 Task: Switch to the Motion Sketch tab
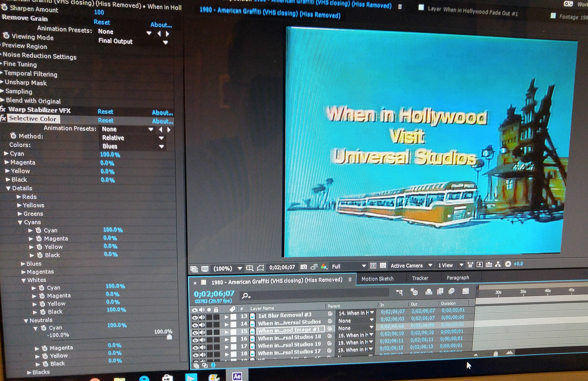click(377, 279)
